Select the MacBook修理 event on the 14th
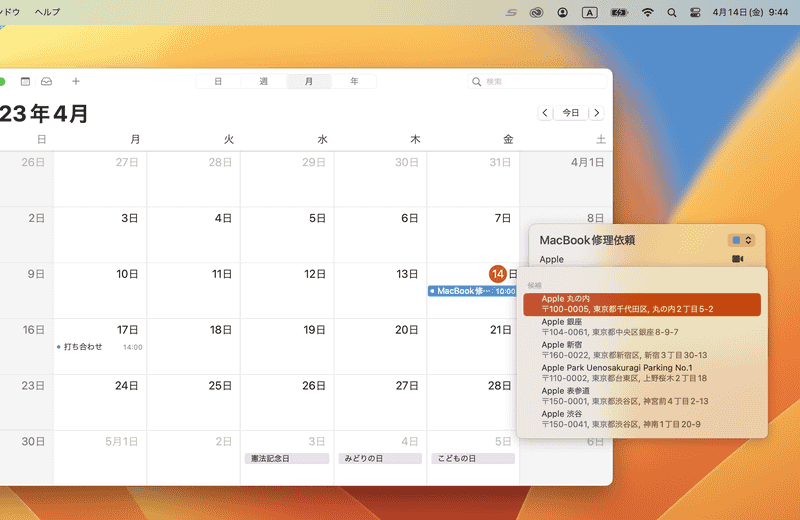The image size is (800, 520). 472,291
